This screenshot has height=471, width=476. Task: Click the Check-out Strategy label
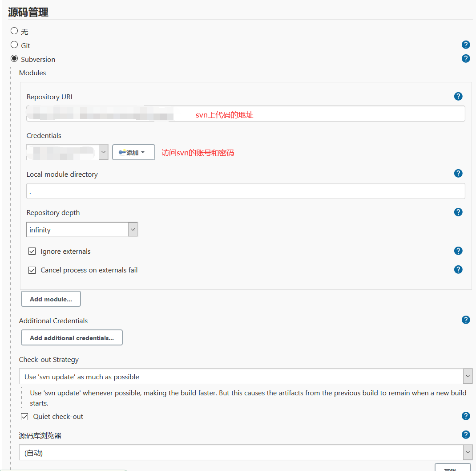click(x=49, y=359)
